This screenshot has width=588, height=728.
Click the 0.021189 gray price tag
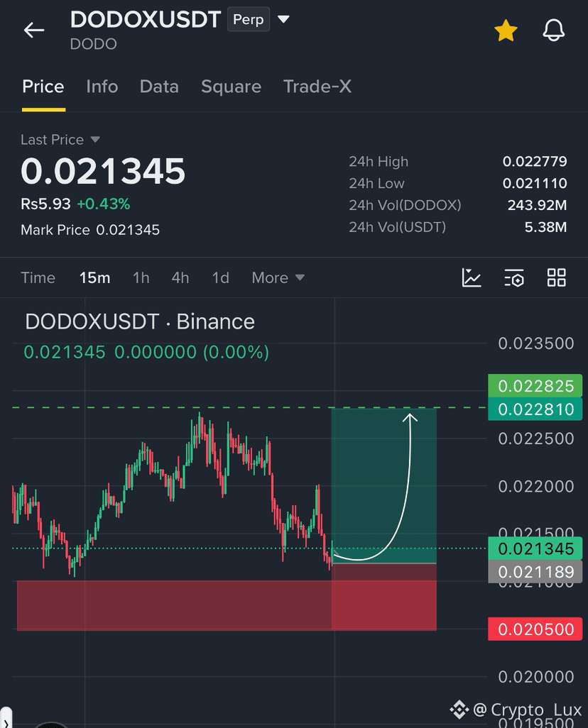pos(535,571)
